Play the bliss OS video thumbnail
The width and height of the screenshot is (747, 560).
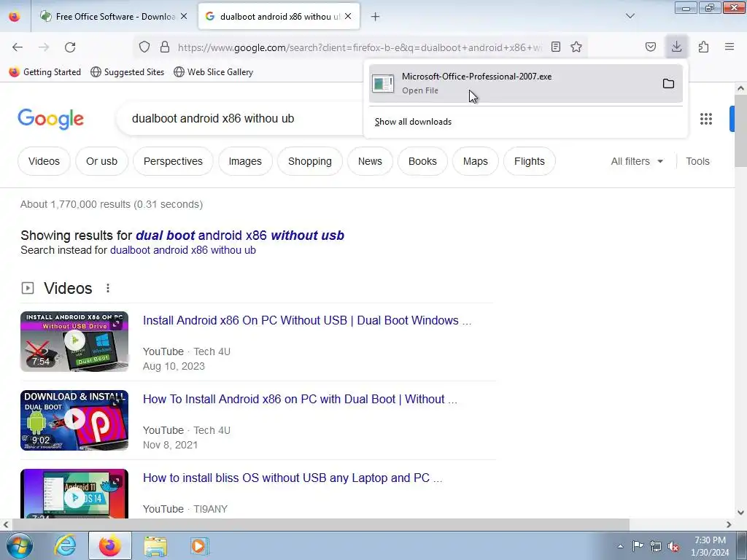[74, 494]
